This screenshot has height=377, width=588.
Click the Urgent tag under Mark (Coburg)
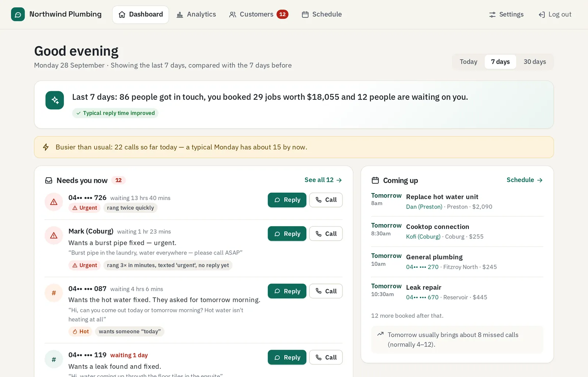click(85, 265)
